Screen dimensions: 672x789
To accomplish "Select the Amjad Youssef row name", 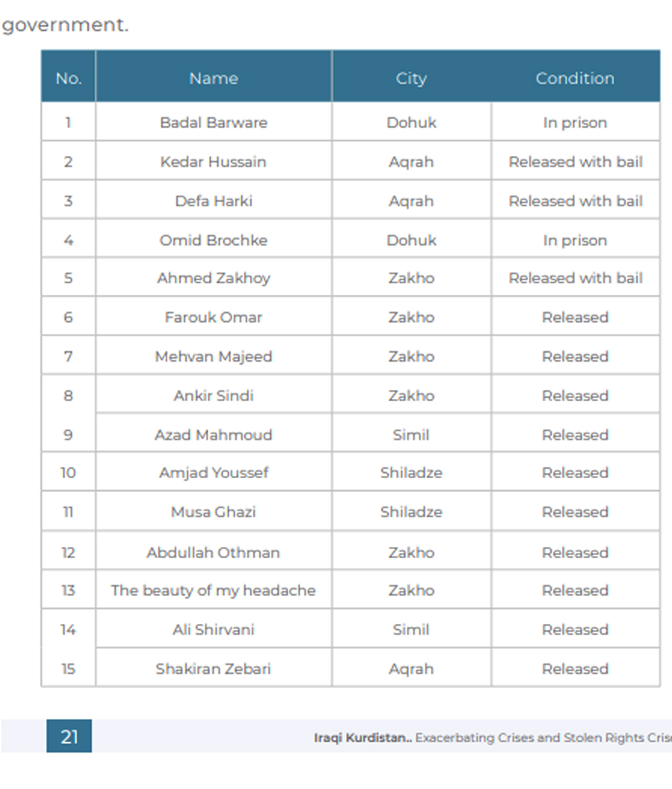I will tap(214, 473).
